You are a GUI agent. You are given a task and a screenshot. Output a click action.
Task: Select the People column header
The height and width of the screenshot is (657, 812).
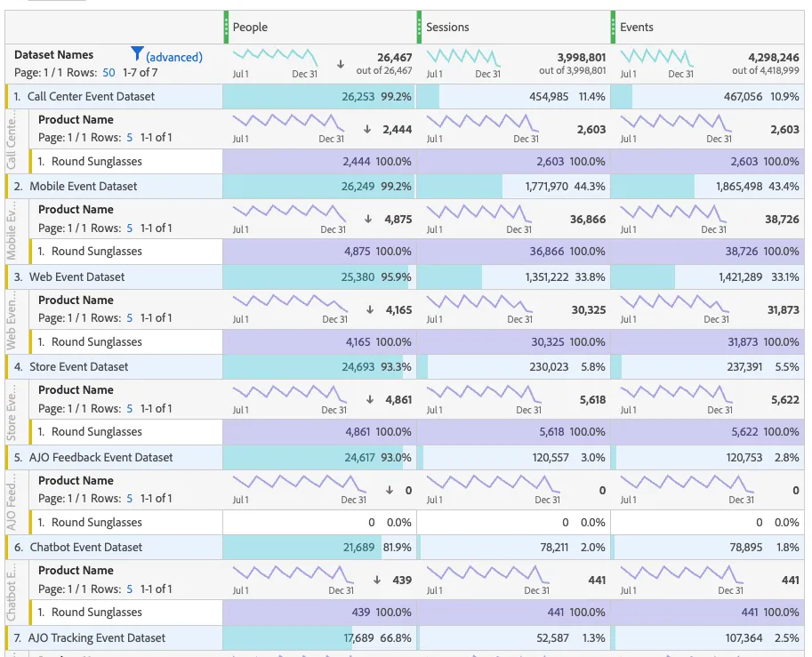pyautogui.click(x=250, y=27)
